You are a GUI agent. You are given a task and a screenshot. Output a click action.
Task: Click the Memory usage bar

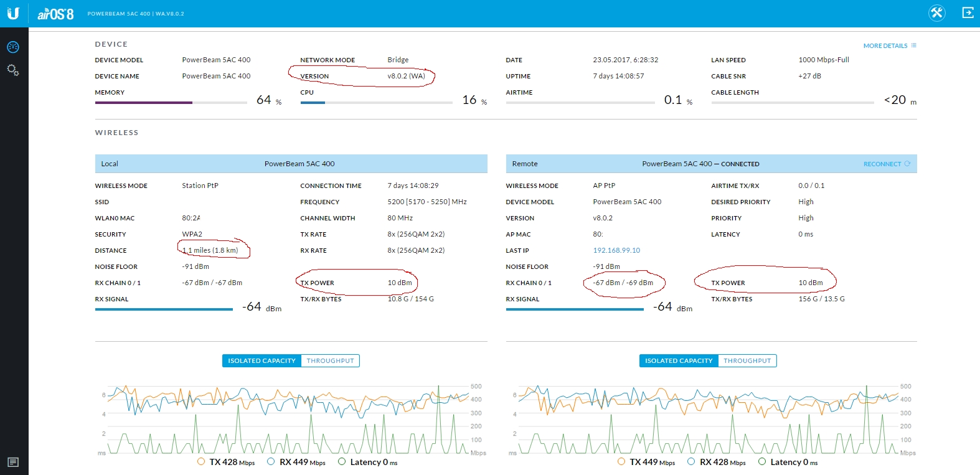(171, 102)
